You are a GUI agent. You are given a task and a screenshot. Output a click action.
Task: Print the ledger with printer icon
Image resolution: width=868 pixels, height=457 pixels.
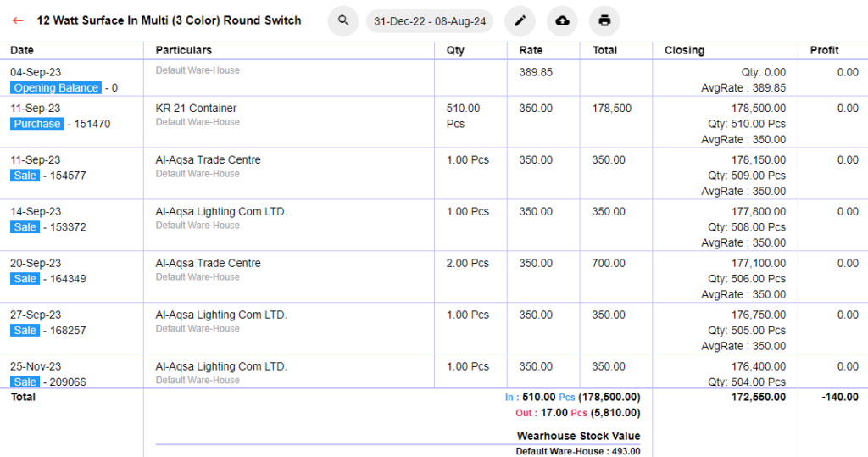coord(604,20)
